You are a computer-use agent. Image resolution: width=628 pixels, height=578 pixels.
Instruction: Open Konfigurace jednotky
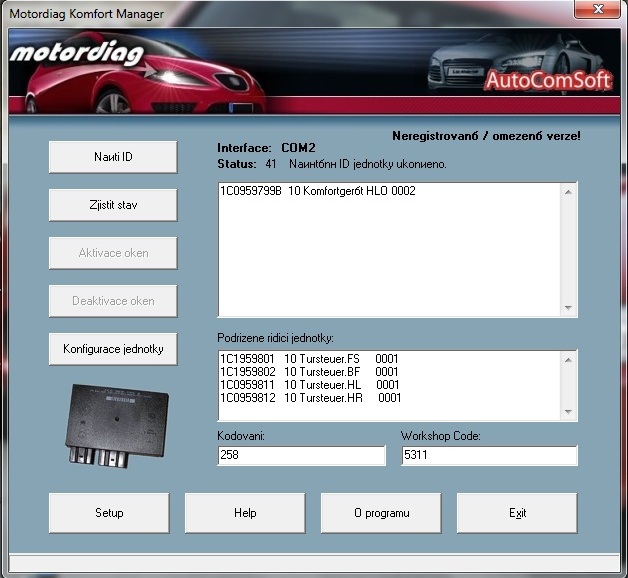pos(113,349)
